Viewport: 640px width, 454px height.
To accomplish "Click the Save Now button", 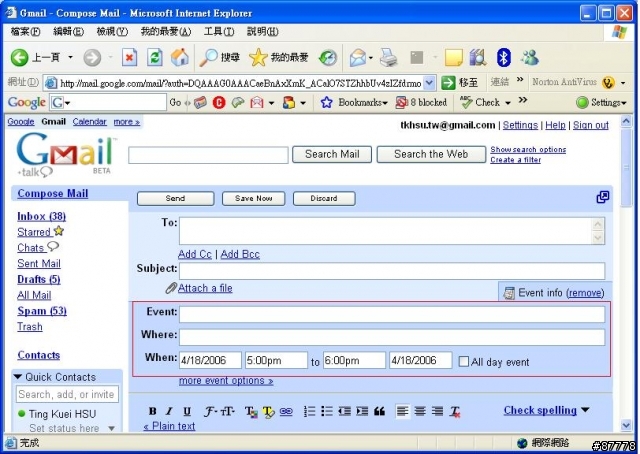I will click(x=253, y=198).
